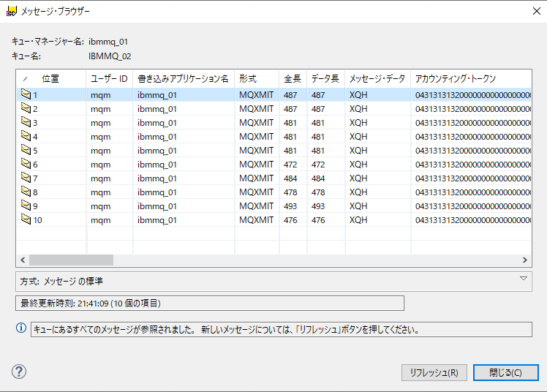Click the envelope icon of message 5
Viewport: 547px width, 392px height.
tap(26, 150)
